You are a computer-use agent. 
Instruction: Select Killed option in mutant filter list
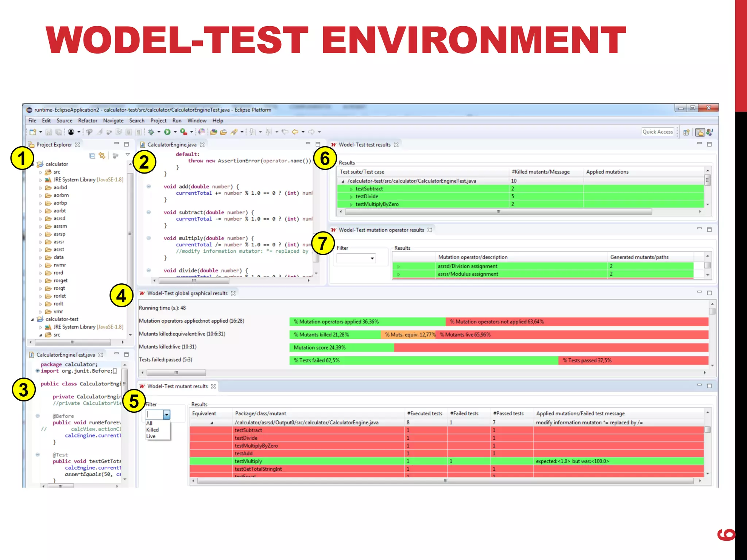tap(152, 430)
